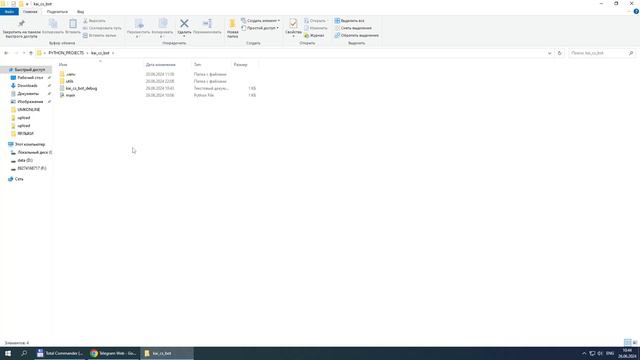Click Скопировать путь in the ribbon
This screenshot has width=640, height=360.
click(x=102, y=28)
